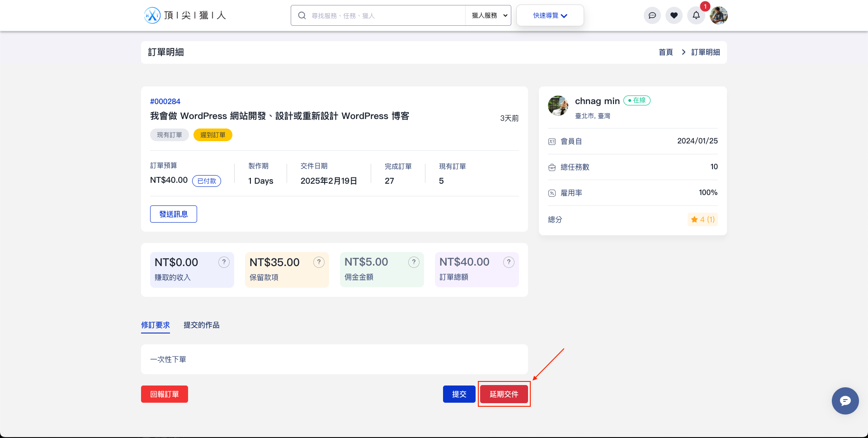The image size is (868, 438).
Task: Switch to the 提交的作品 tab
Action: pyautogui.click(x=201, y=325)
